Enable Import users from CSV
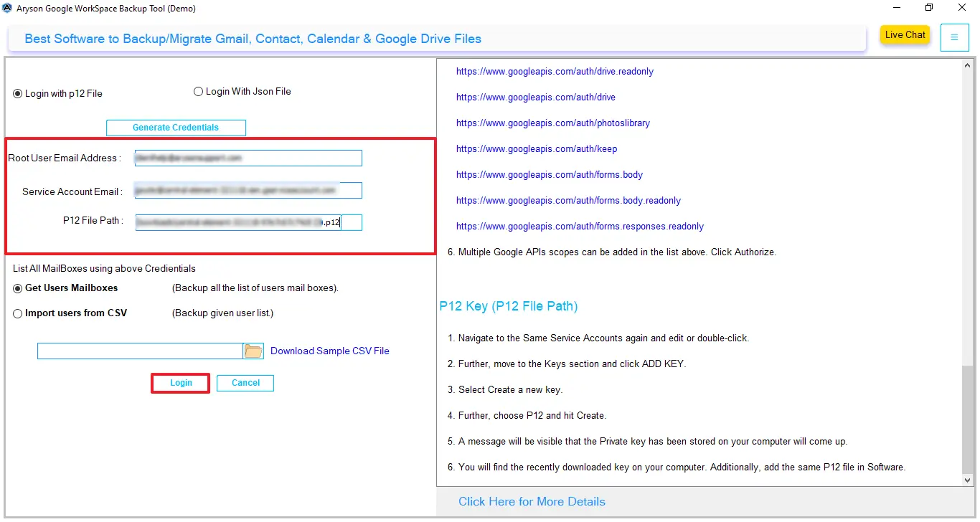The width and height of the screenshot is (980, 522). [x=17, y=313]
